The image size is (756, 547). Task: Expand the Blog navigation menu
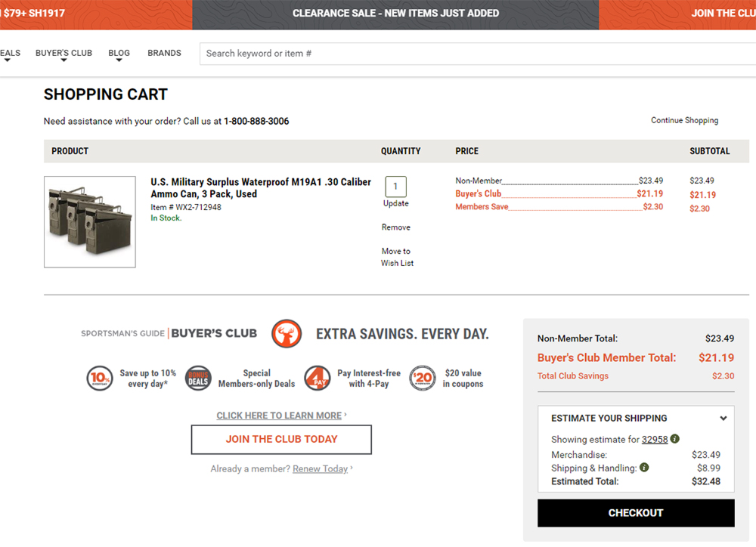tap(119, 54)
